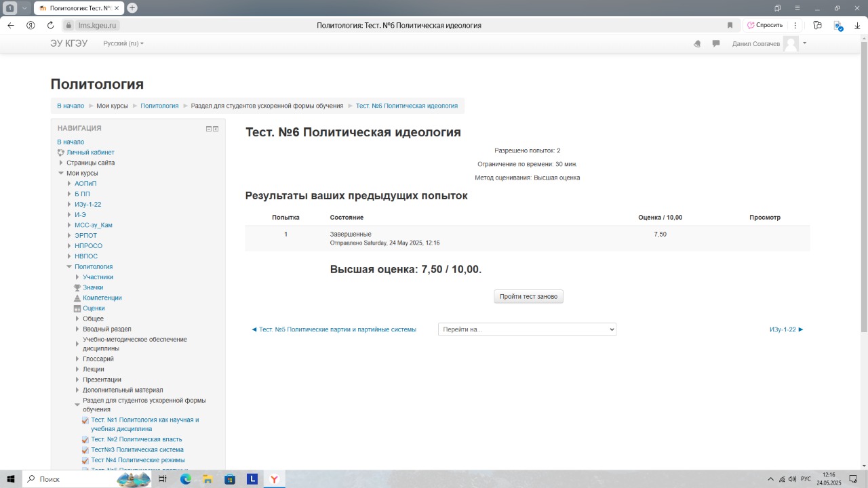Click the Личный кабинет dashboard icon
The image size is (868, 488).
click(x=61, y=152)
